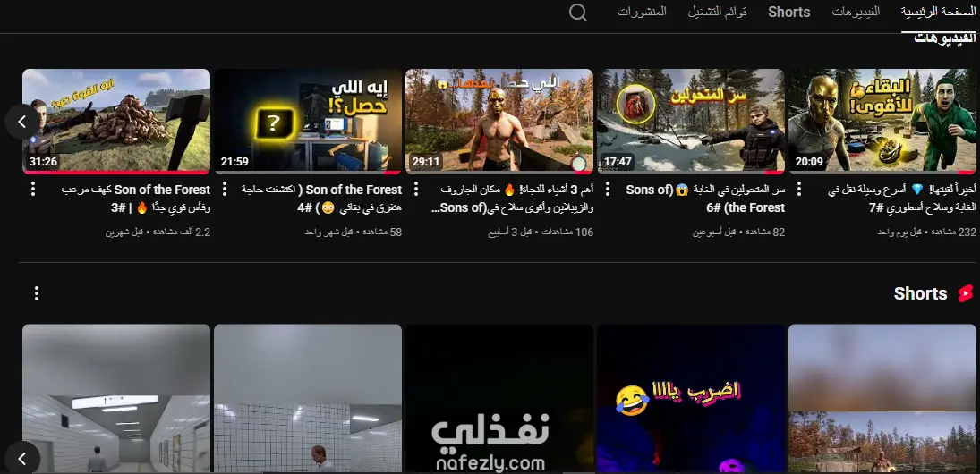Click the 2.2 ألف مشاهدة view count text
This screenshot has width=980, height=474.
pos(179,233)
